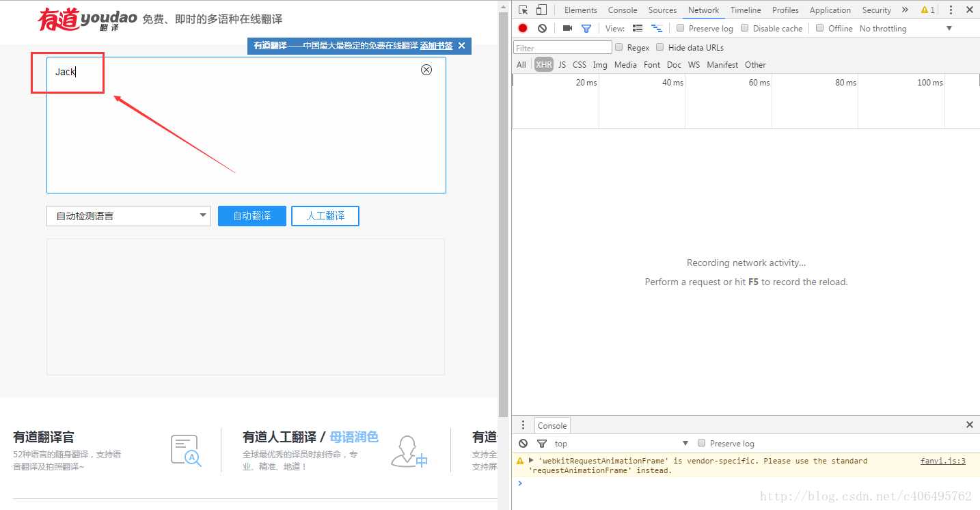Toggle the network filter funnel icon
This screenshot has width=980, height=510.
pos(586,28)
